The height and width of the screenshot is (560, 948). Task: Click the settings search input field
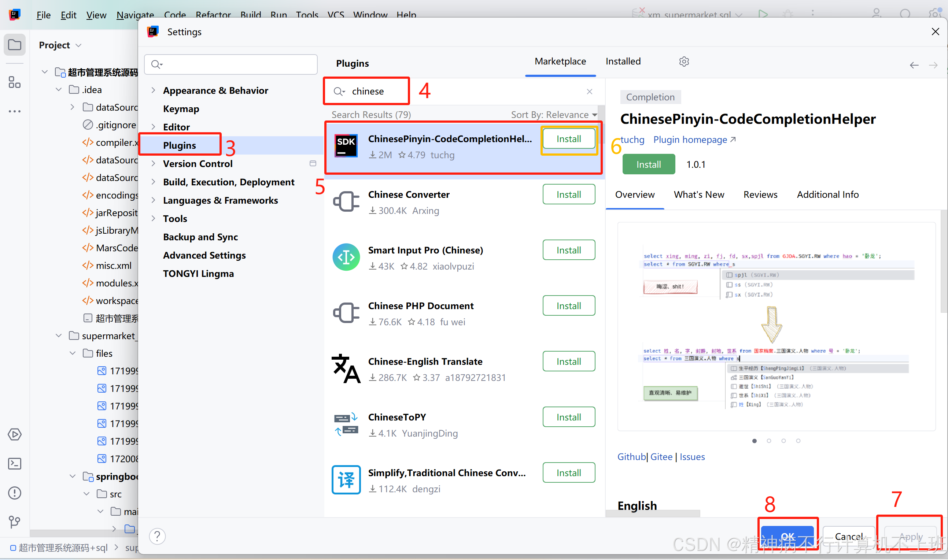click(236, 64)
